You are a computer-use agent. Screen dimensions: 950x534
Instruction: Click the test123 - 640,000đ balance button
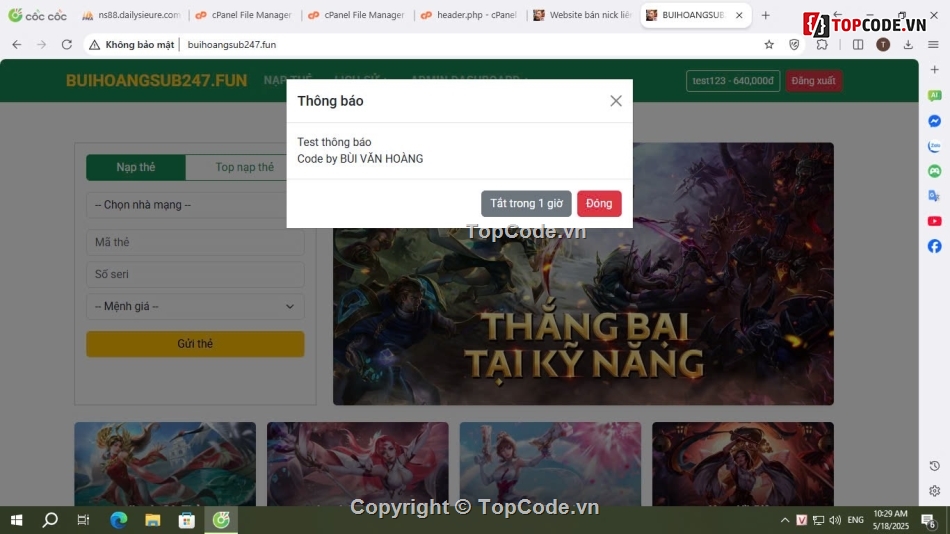733,81
